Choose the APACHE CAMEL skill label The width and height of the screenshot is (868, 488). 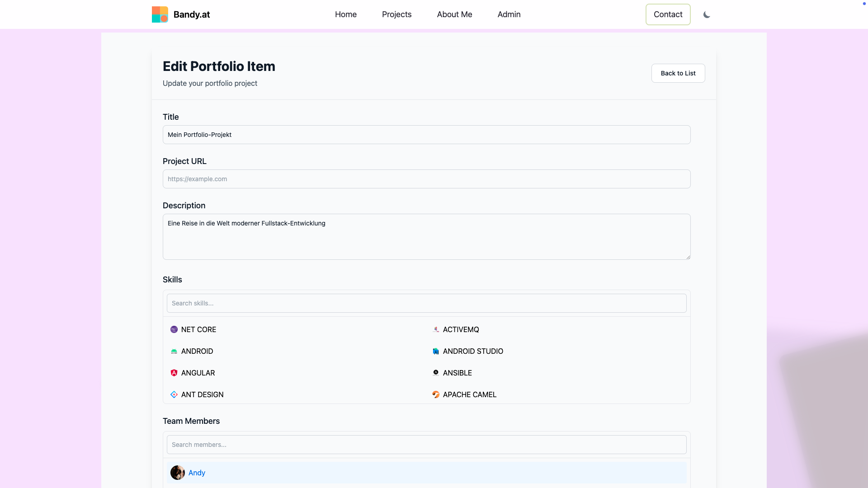[x=470, y=394]
